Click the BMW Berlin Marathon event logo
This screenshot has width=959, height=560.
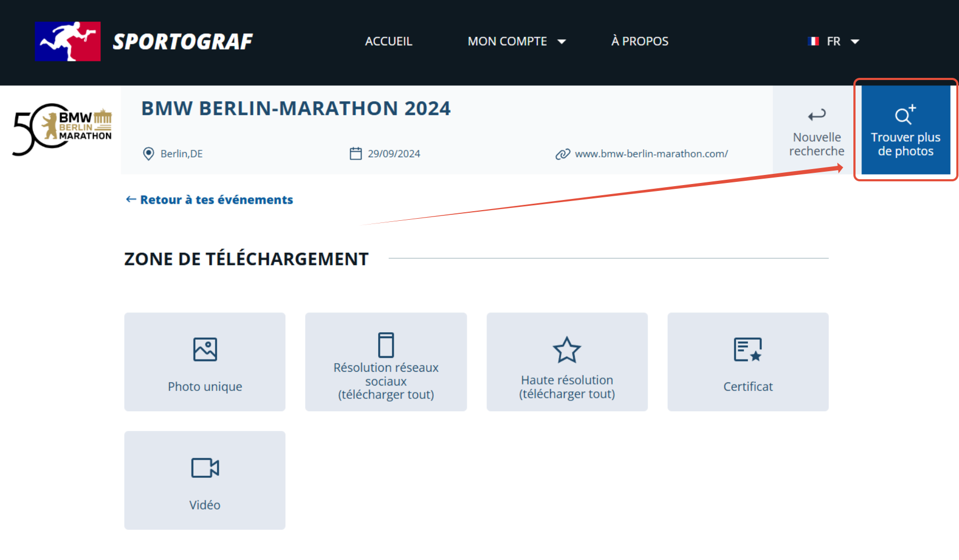(x=62, y=129)
